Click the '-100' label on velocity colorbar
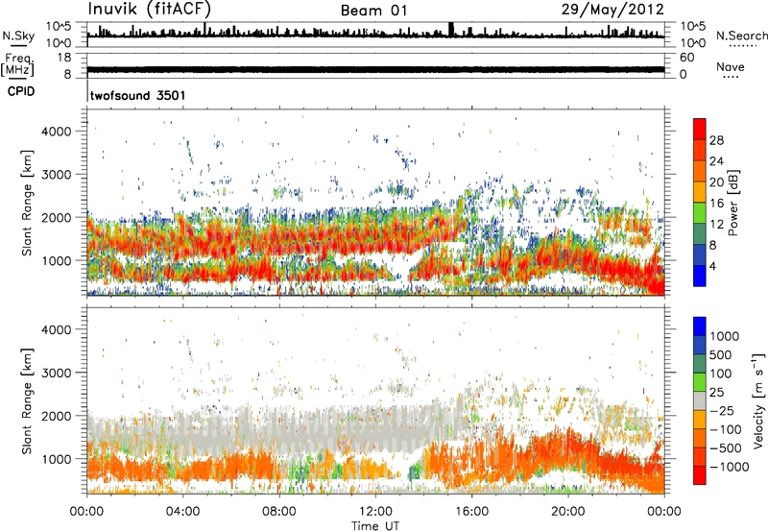The image size is (768, 532). point(726,429)
